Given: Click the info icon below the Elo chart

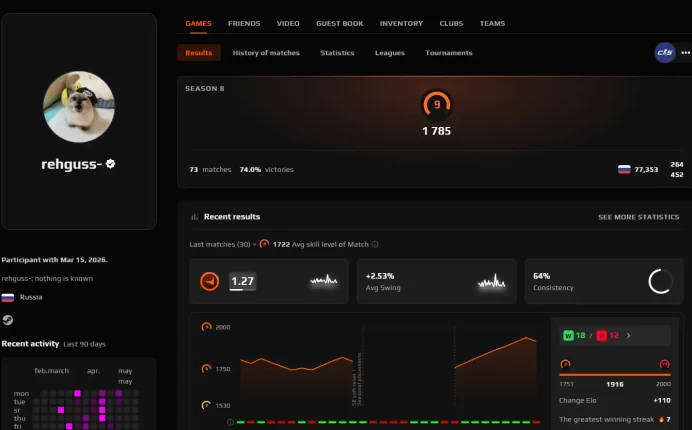Looking at the screenshot, I should 230,422.
